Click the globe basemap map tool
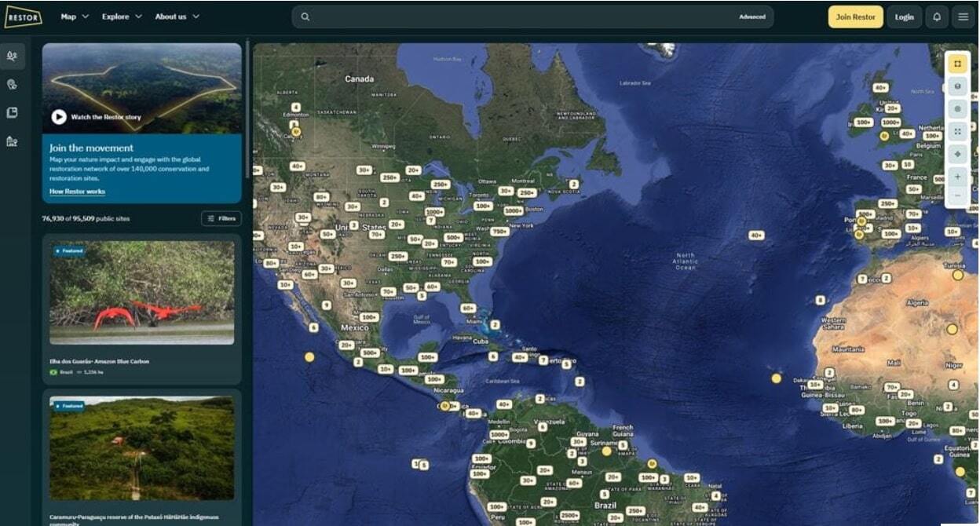Screen dimensions: 980x526 point(957,109)
